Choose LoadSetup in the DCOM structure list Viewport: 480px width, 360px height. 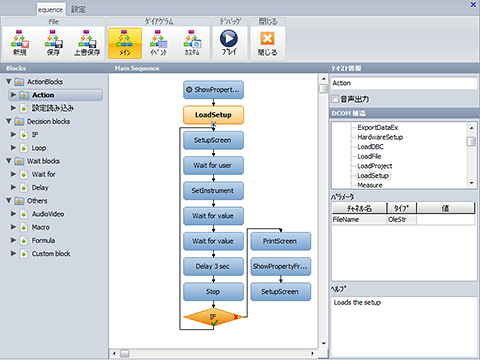(373, 176)
